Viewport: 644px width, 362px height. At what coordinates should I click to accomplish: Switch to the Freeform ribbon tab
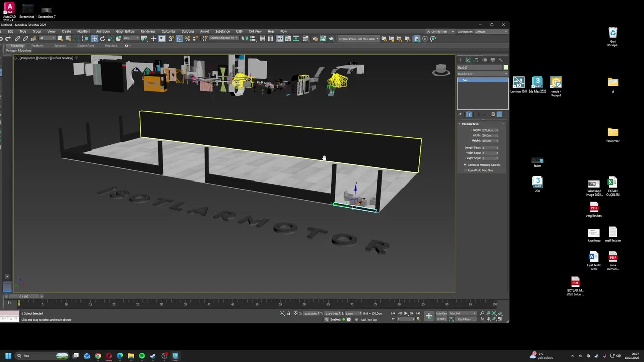(x=37, y=46)
